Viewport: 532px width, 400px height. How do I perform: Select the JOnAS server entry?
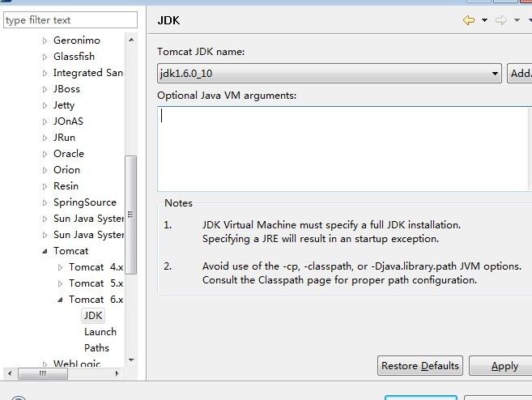click(x=68, y=121)
